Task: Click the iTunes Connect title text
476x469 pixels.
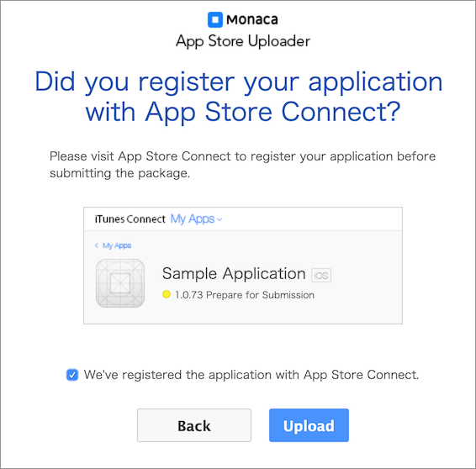Action: point(130,219)
